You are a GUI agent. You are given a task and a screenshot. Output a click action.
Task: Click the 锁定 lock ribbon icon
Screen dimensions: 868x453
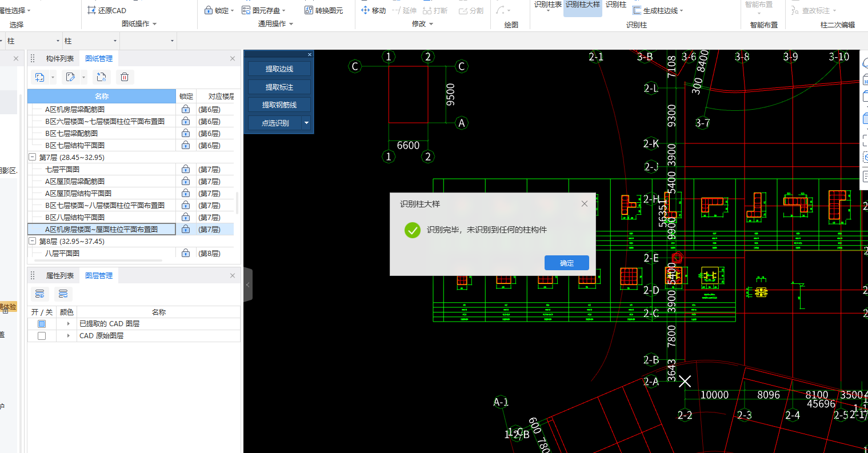[x=209, y=10]
